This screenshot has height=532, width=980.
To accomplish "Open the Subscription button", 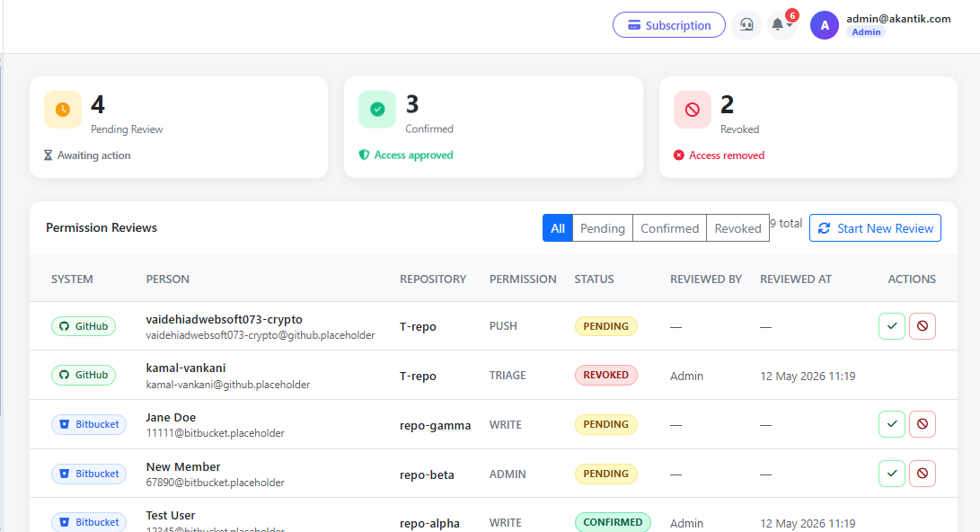I will coord(668,25).
